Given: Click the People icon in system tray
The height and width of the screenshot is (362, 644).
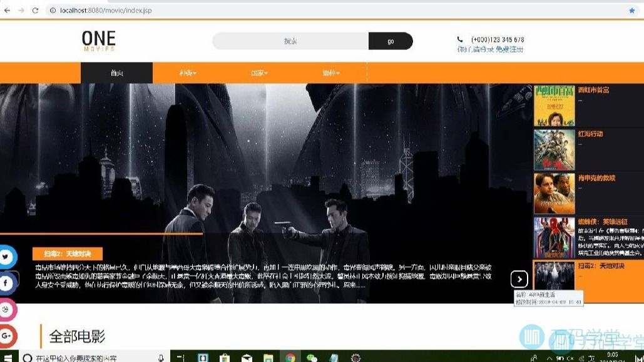Looking at the screenshot, I should point(533,358).
